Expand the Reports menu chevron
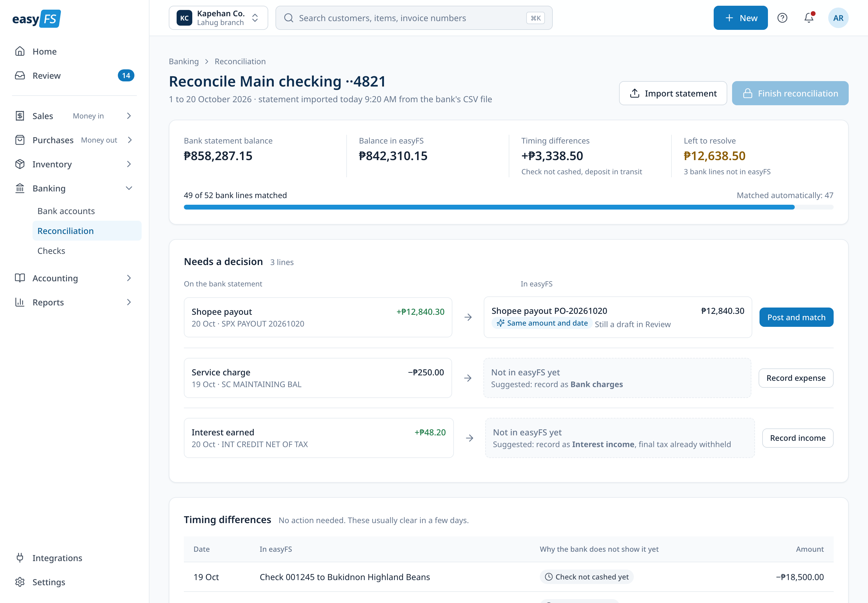The height and width of the screenshot is (603, 868). tap(129, 302)
